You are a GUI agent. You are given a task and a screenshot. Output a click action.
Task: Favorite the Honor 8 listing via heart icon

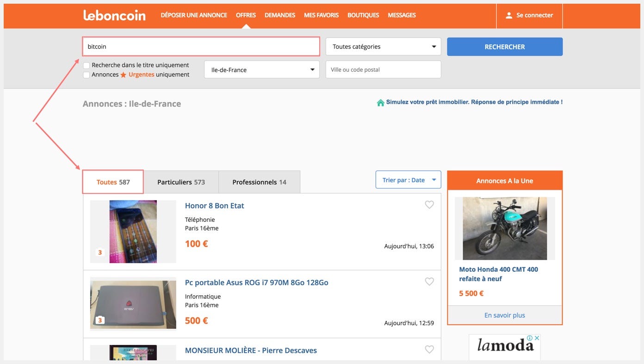coord(429,204)
